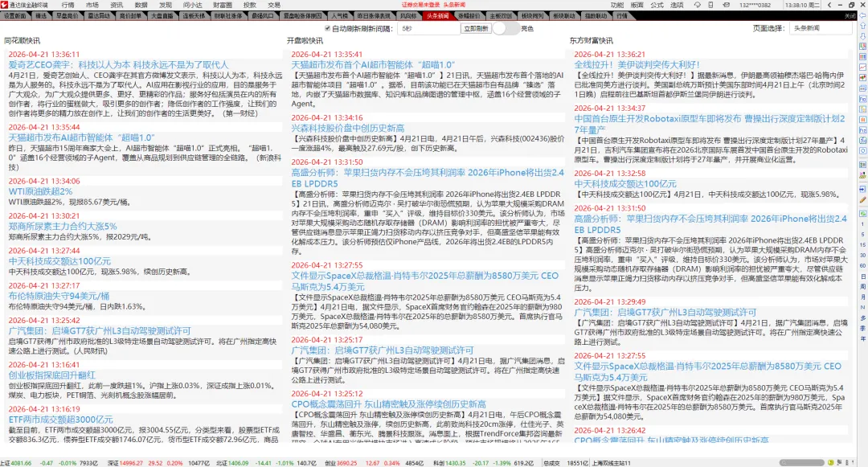Switch to the 连板天梯 tab
Screen dimensions: 868x467
click(x=194, y=16)
